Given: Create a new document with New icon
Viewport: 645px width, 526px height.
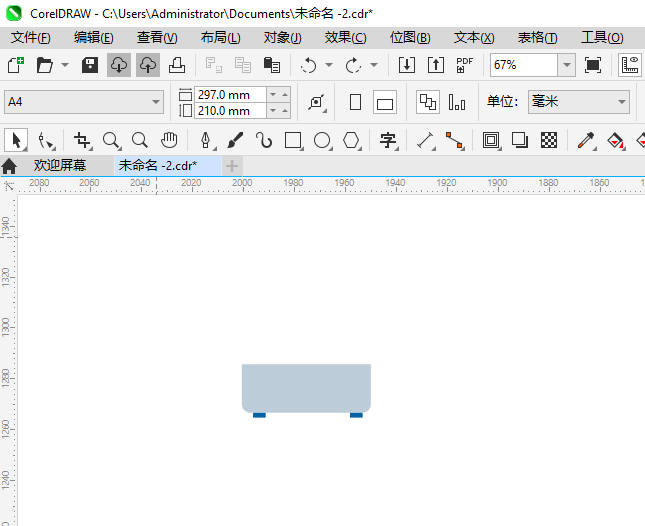Looking at the screenshot, I should point(16,65).
